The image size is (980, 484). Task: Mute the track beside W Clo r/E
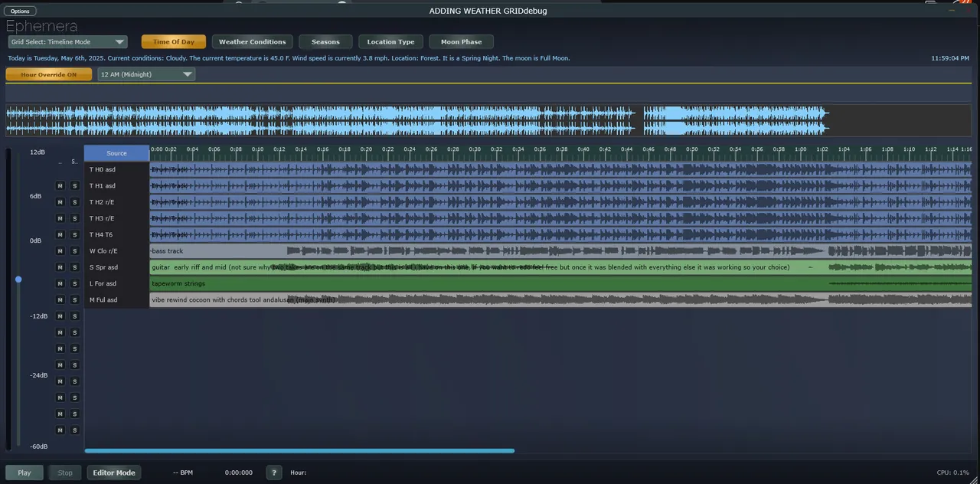pos(60,251)
